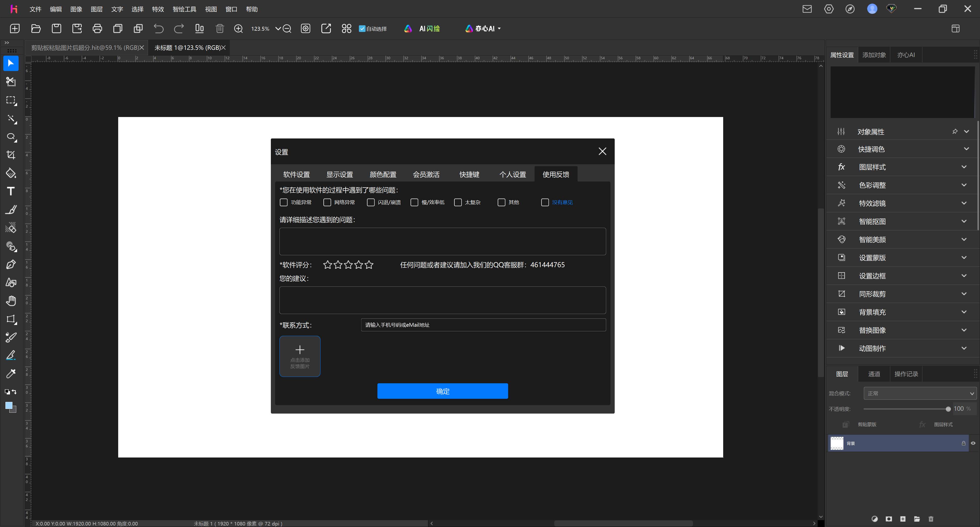
Task: Tick the 闪退/崩溃 checkbox
Action: point(371,202)
